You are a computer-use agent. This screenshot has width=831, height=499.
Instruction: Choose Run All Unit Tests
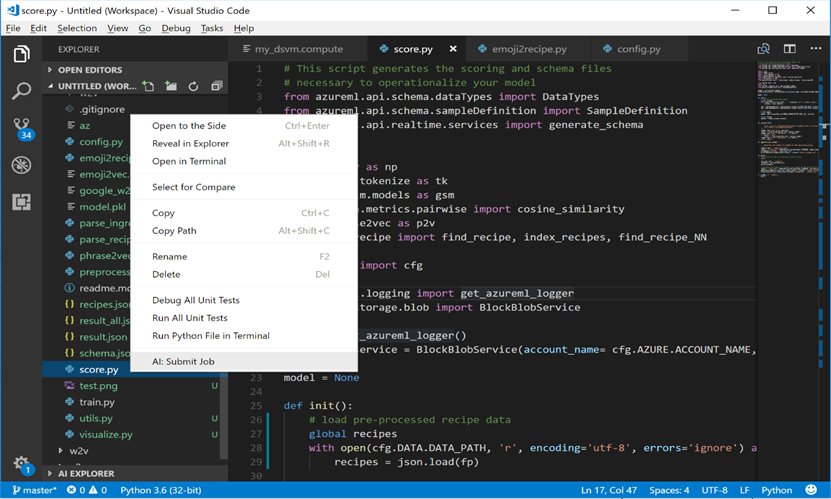(244, 318)
